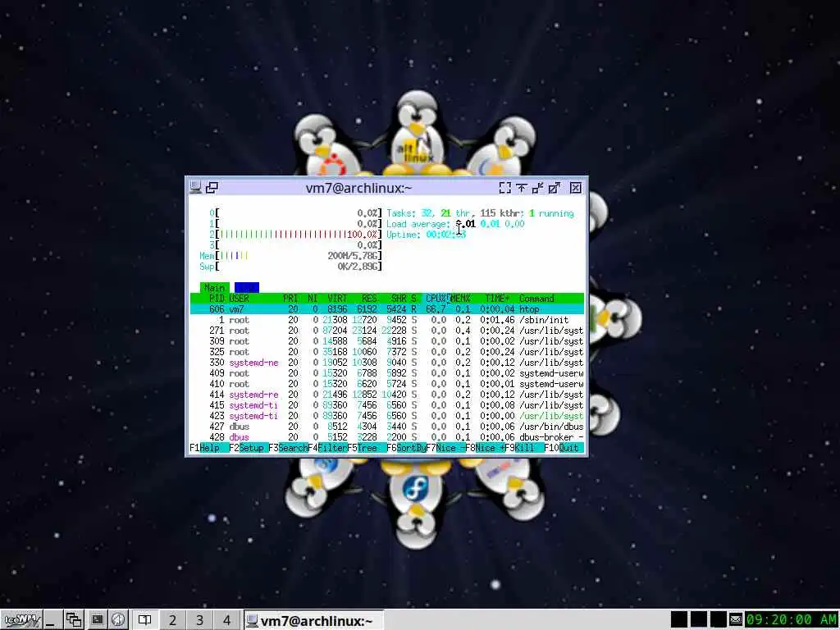Click F4 Filter in htop footer

[x=327, y=448]
